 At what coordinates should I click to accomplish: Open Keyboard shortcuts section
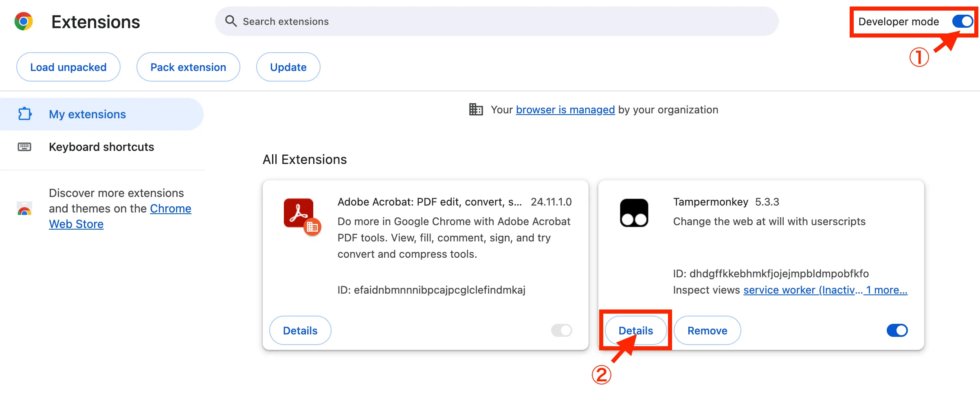click(102, 147)
